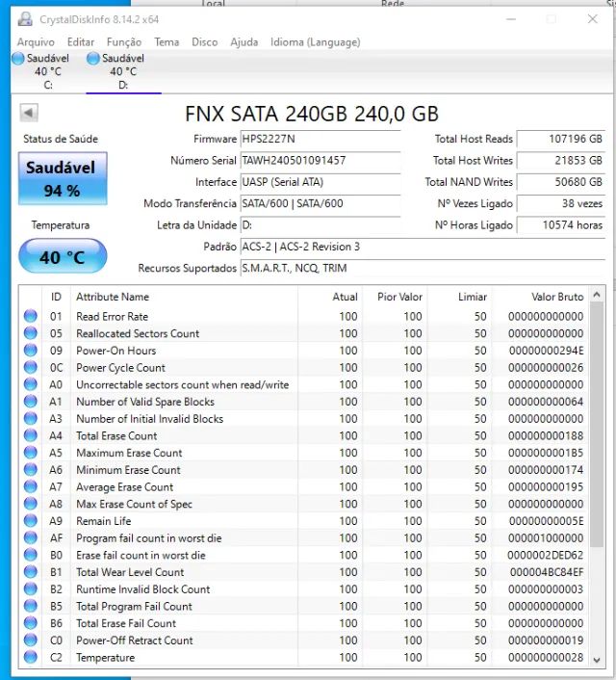Screen dimensions: 616x680
Task: Click the Total Host Writes value 21853 GB
Action: pyautogui.click(x=560, y=161)
